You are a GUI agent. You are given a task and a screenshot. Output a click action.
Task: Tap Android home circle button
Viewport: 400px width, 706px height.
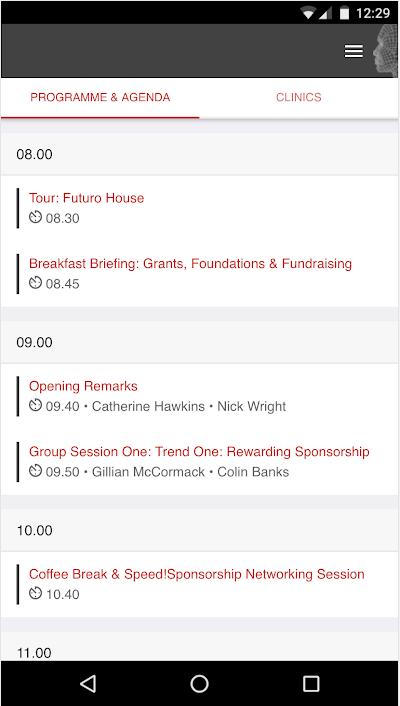200,683
